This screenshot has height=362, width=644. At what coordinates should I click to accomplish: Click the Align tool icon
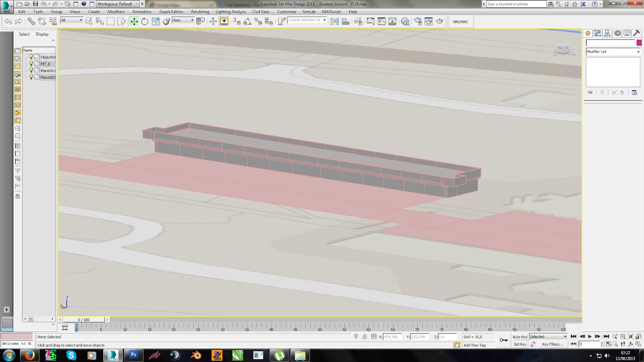point(345,22)
